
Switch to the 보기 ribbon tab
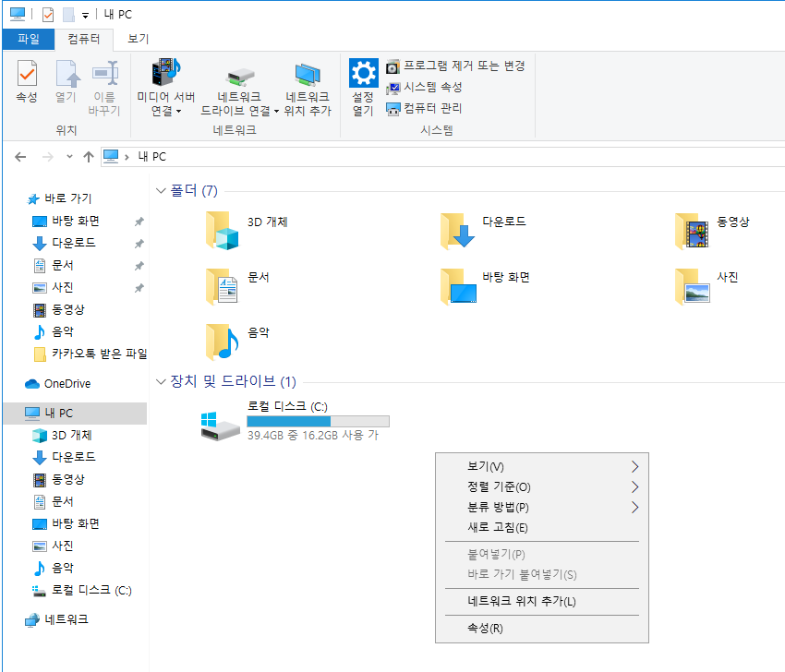click(x=139, y=39)
